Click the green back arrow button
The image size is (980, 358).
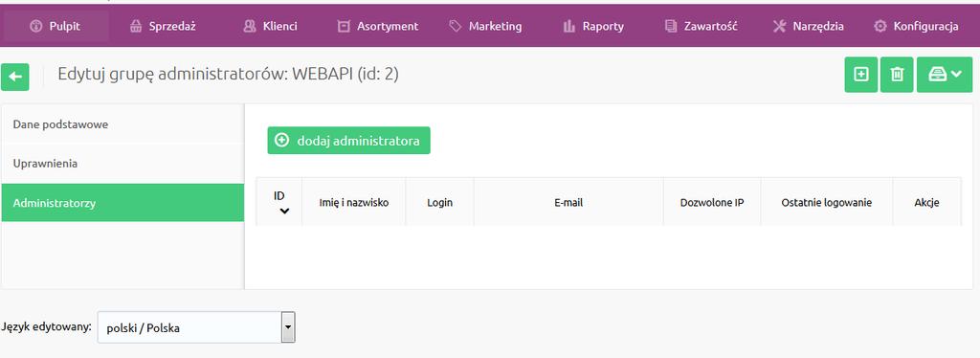(x=15, y=77)
